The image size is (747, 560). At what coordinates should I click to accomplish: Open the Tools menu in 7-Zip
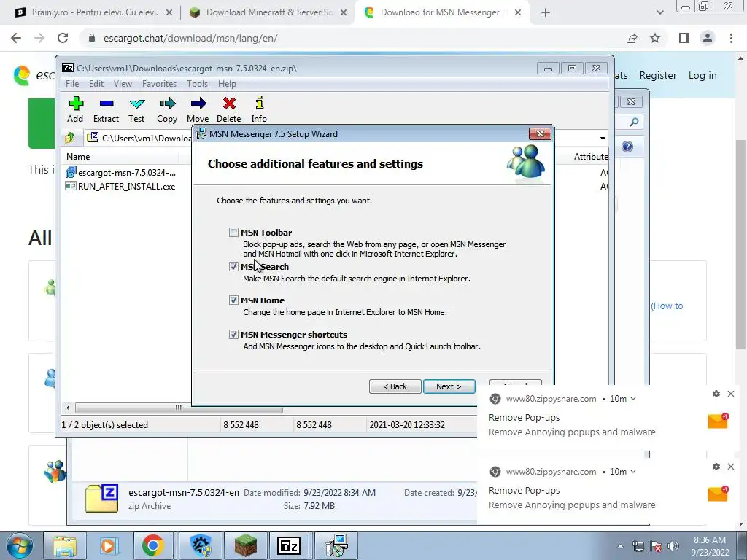197,84
